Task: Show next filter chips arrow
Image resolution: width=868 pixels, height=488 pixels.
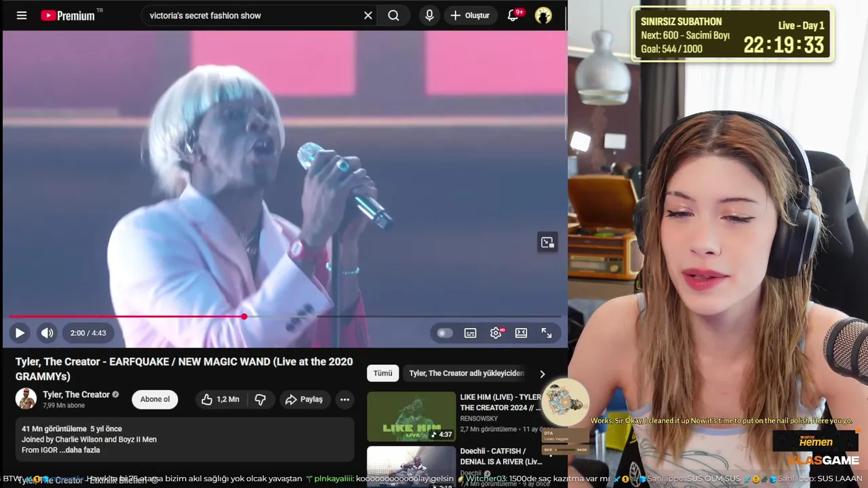Action: tap(542, 373)
